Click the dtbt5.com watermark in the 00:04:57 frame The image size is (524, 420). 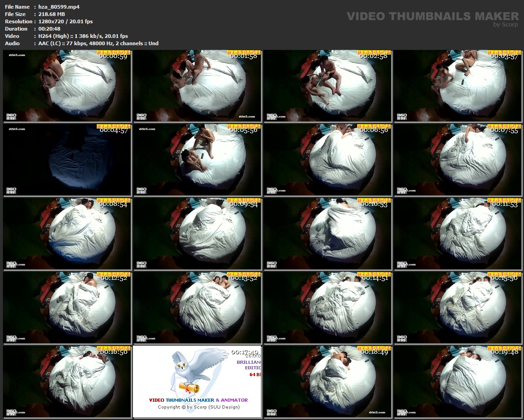(17, 129)
